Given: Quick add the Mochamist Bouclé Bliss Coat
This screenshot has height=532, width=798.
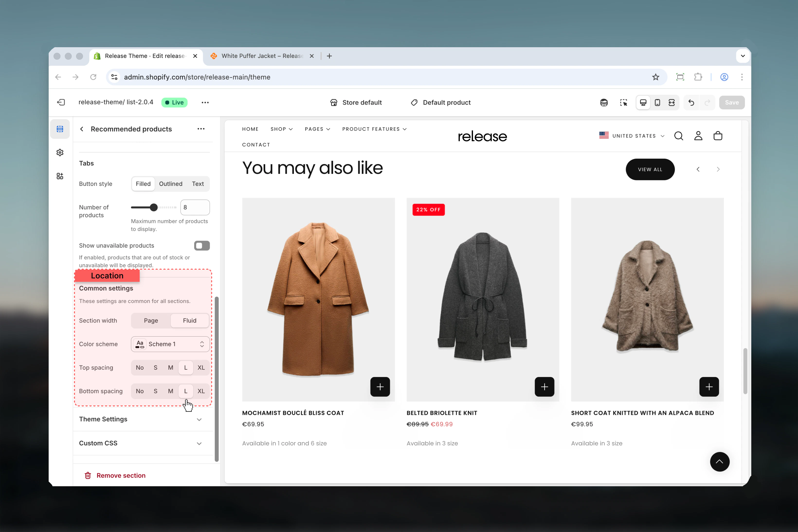Looking at the screenshot, I should [380, 387].
